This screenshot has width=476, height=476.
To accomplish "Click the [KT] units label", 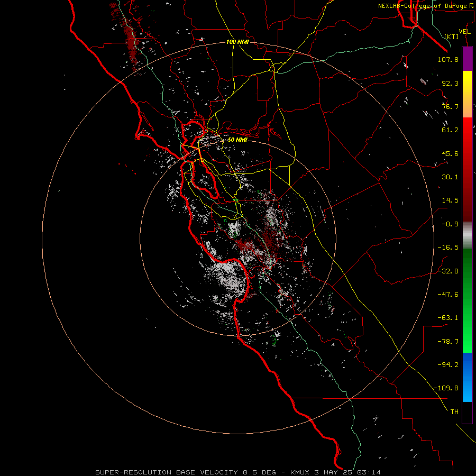I will [452, 36].
